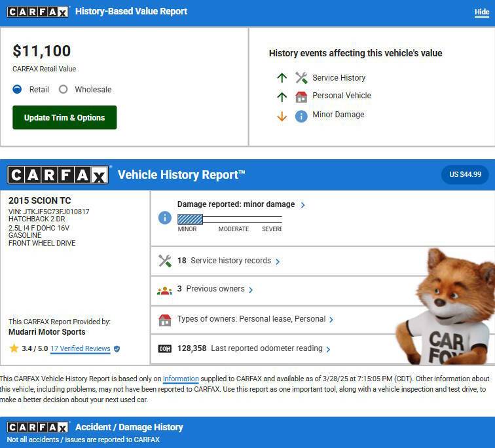Screen dimensions: 495x448
Task: Click the Accident / Damage History heading
Action: point(129,427)
